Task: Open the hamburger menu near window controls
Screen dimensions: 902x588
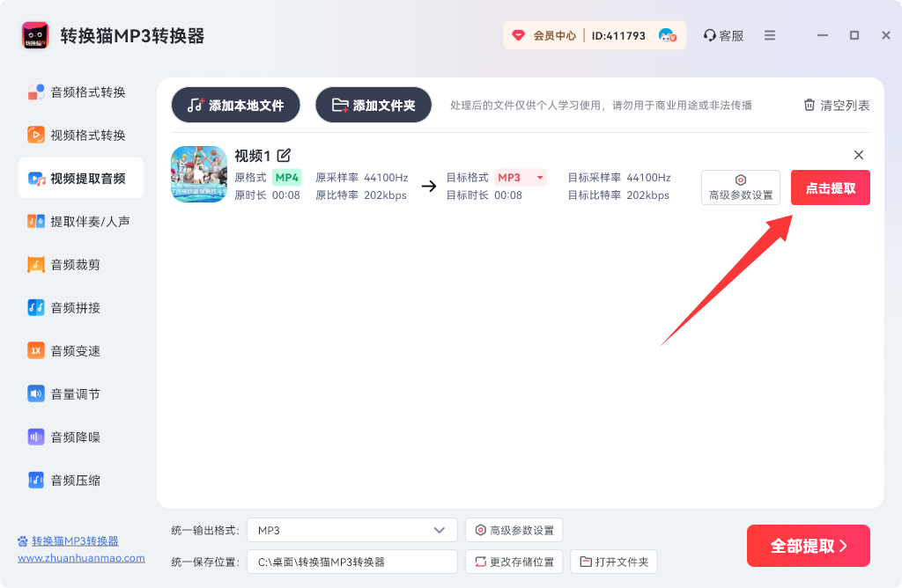Action: pyautogui.click(x=768, y=35)
